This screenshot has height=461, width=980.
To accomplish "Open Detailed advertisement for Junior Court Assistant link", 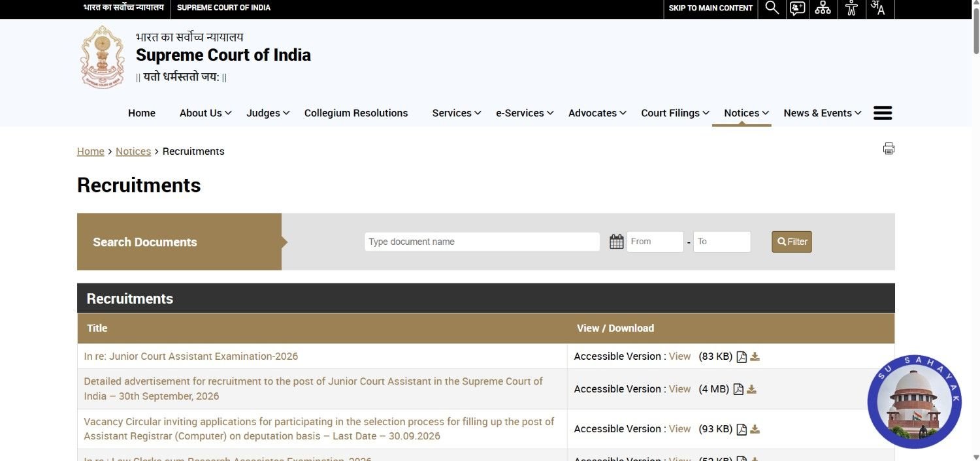I will (x=314, y=389).
